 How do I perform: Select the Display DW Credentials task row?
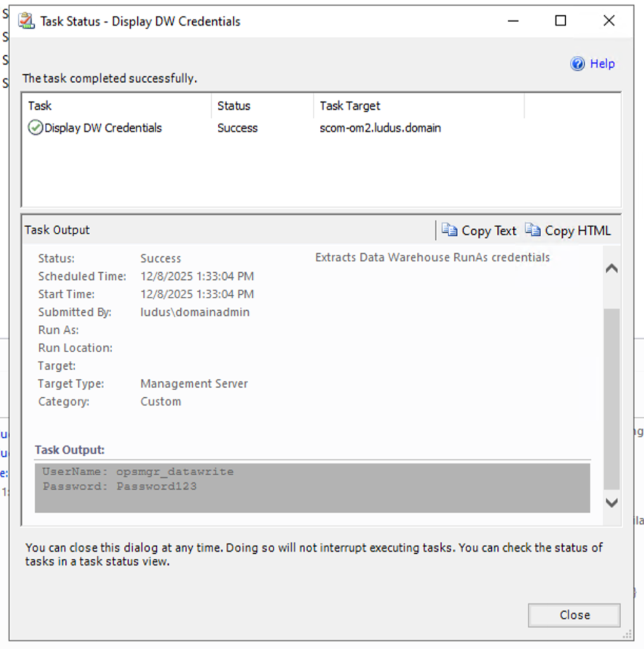pyautogui.click(x=103, y=128)
